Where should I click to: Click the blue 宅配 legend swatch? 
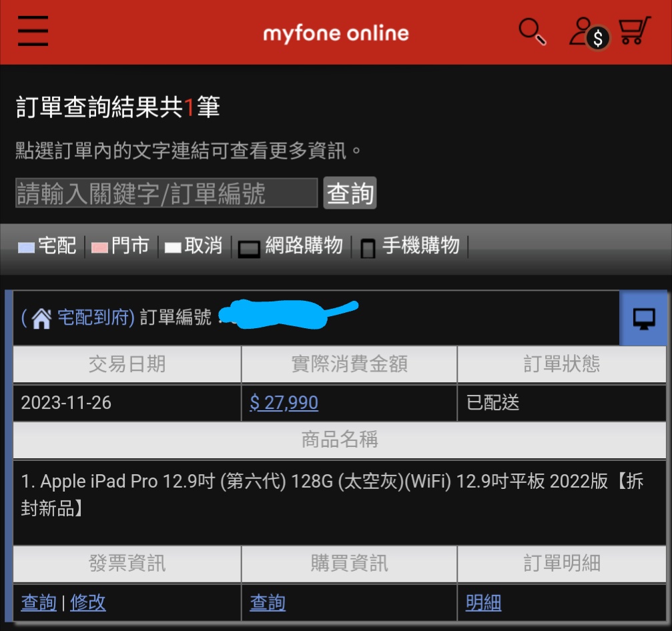tap(27, 247)
